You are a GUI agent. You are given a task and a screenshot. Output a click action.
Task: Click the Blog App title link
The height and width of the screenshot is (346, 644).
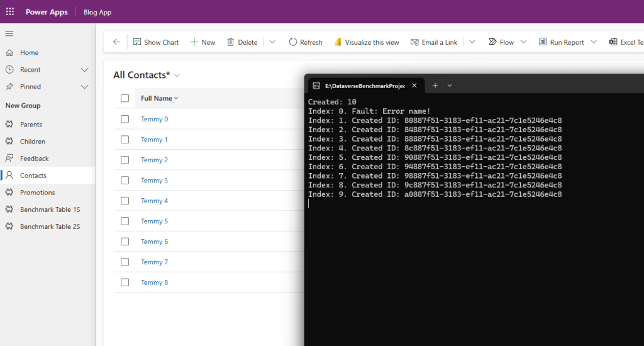tap(97, 12)
